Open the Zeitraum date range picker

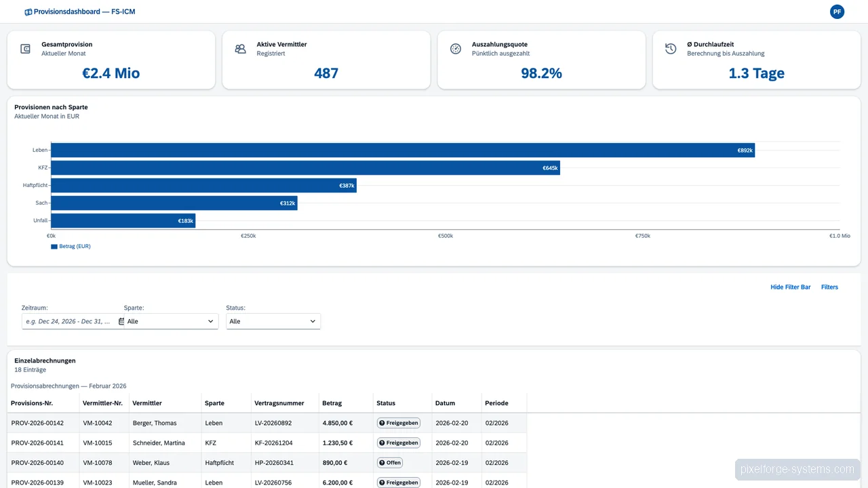(x=68, y=321)
